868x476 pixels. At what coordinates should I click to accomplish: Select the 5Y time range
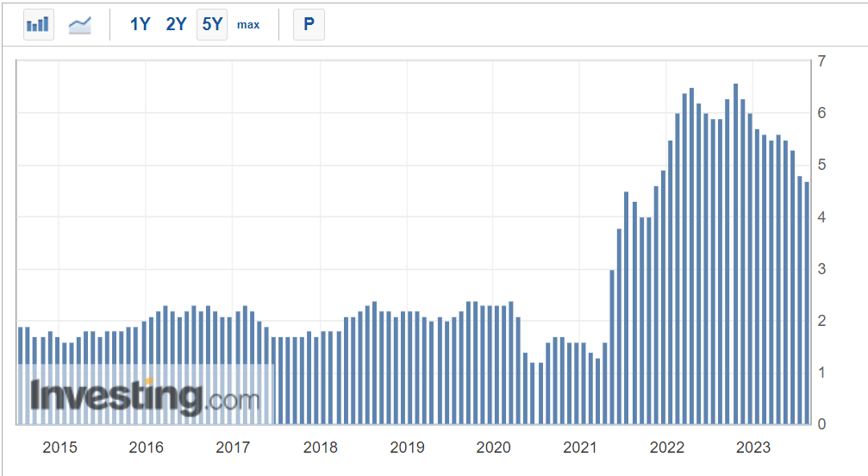(x=212, y=24)
